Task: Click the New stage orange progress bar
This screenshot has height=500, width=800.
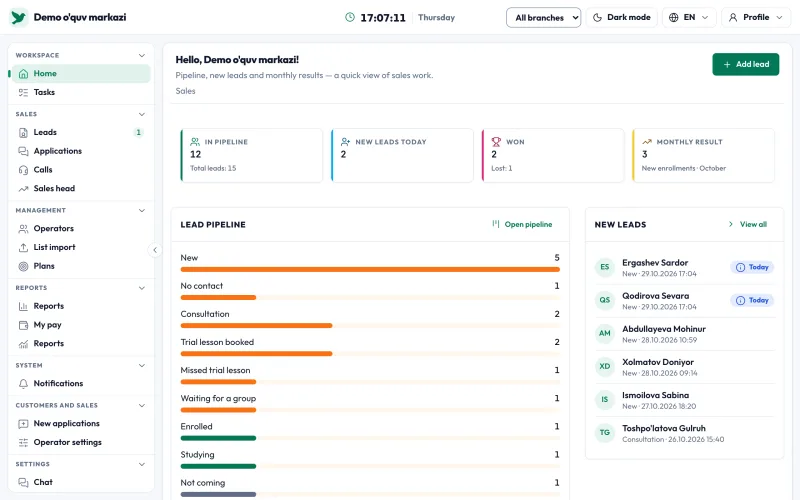Action: 370,269
